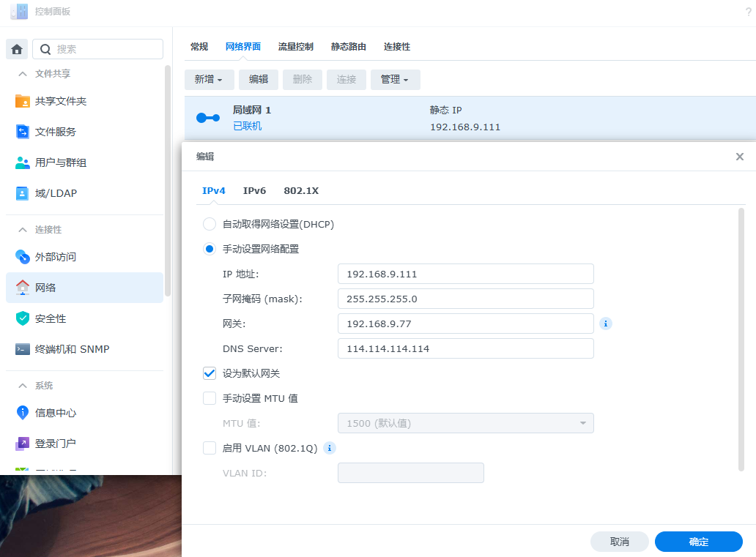
Task: Show the VLAN (802.1Q) info icon
Action: (x=330, y=448)
